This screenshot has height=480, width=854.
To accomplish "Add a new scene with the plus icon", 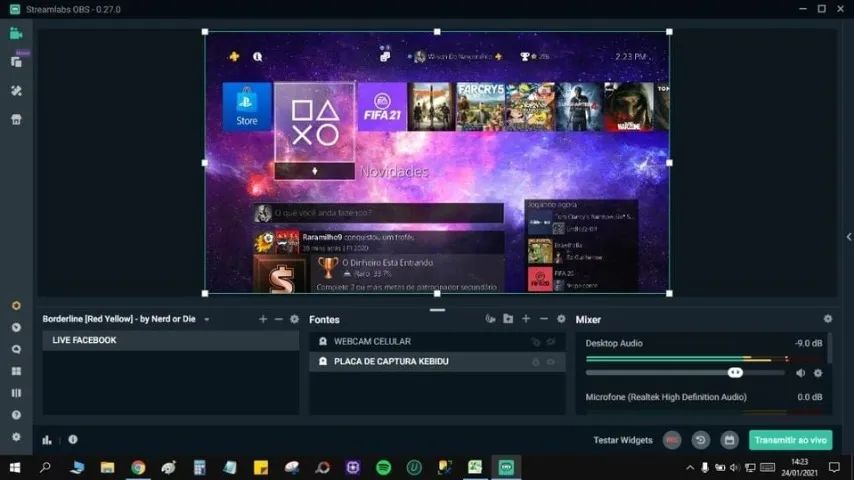I will [263, 319].
